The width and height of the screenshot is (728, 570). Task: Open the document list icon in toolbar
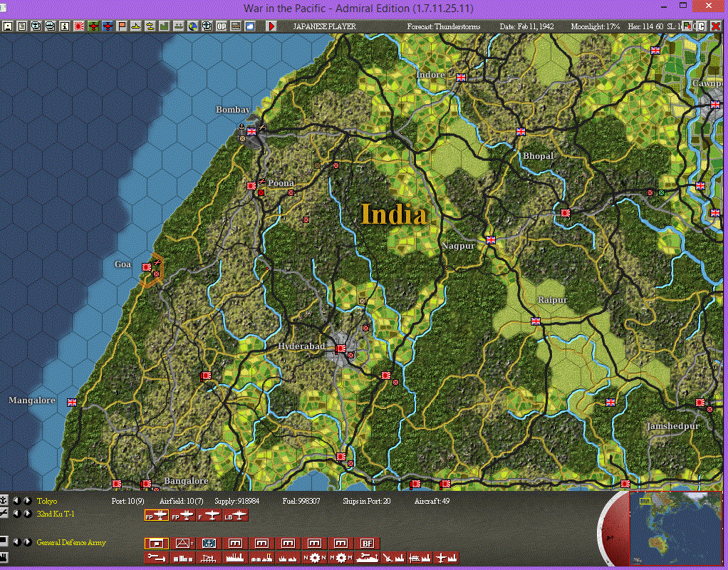22,26
